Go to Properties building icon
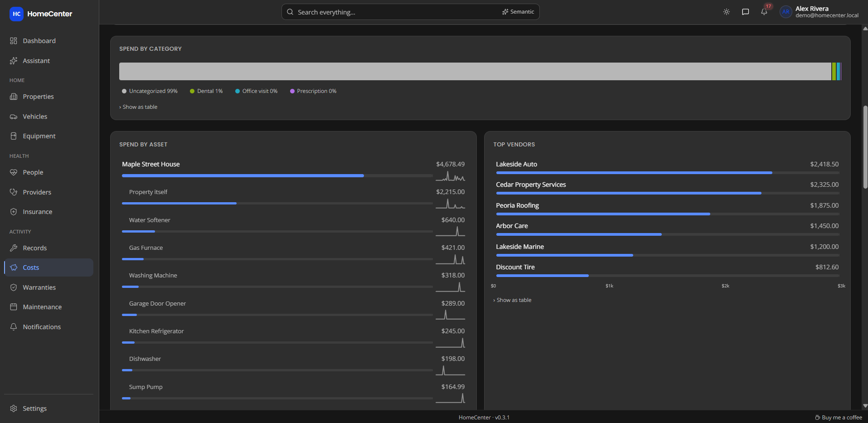This screenshot has height=423, width=868. click(x=14, y=97)
